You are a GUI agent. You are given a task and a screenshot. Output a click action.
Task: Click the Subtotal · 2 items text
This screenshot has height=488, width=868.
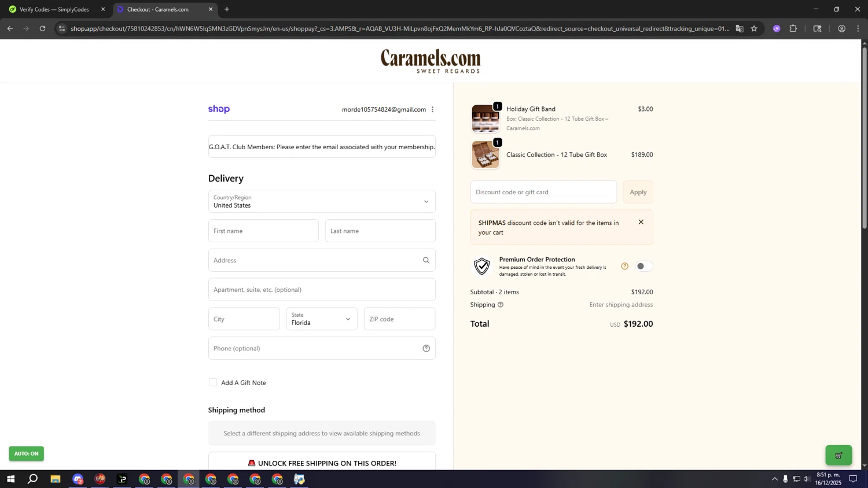pyautogui.click(x=495, y=292)
